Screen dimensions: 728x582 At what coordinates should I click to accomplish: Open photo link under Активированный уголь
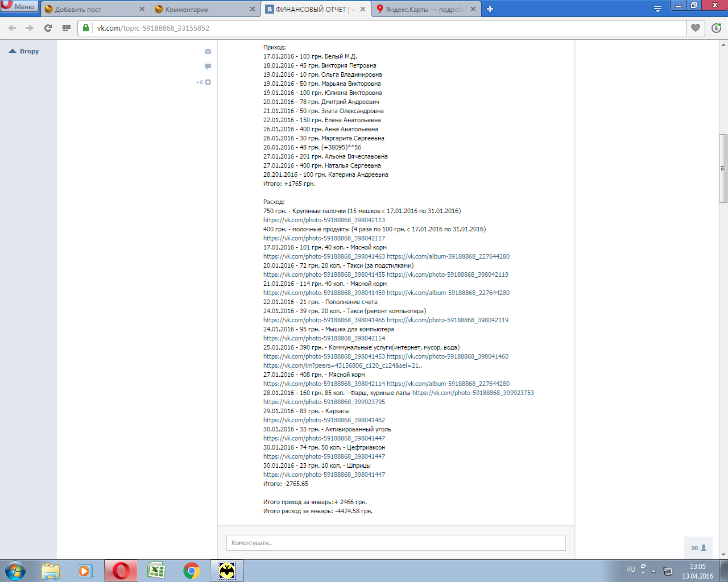point(324,438)
